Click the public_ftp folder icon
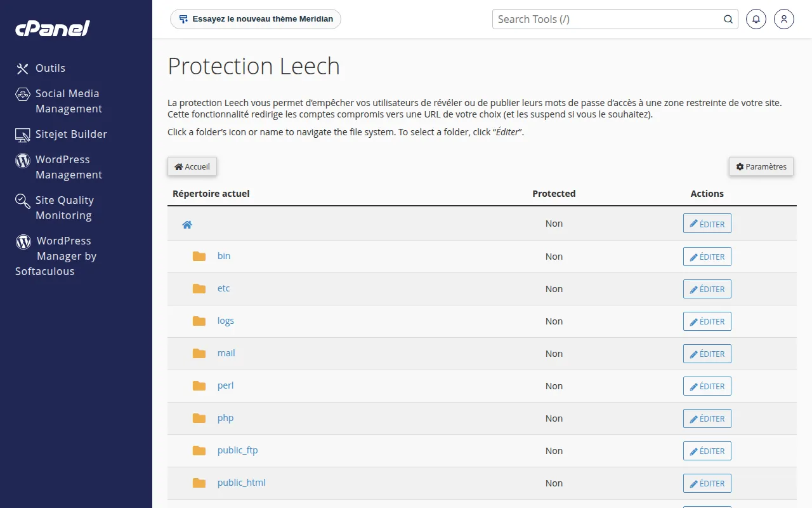 point(199,450)
